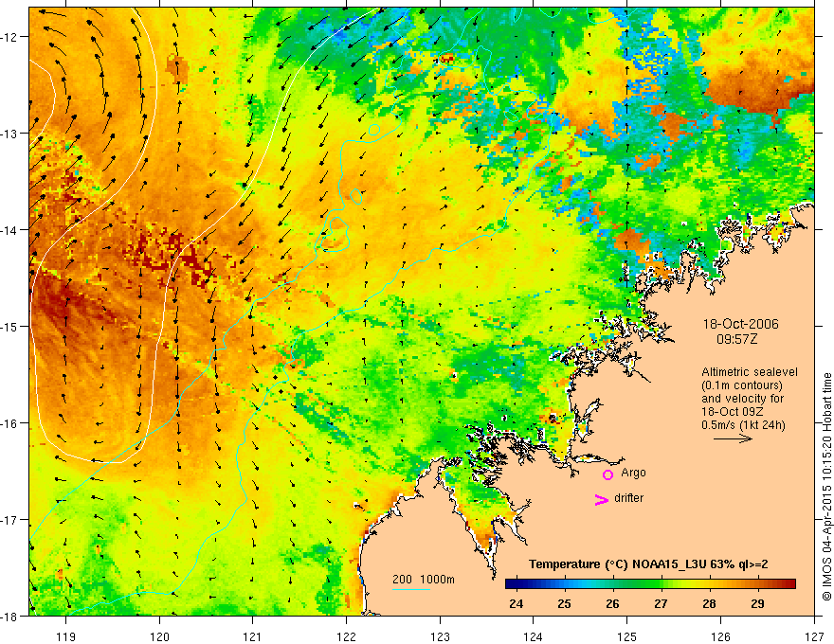Click the 'drifter' legend label

pos(628,498)
